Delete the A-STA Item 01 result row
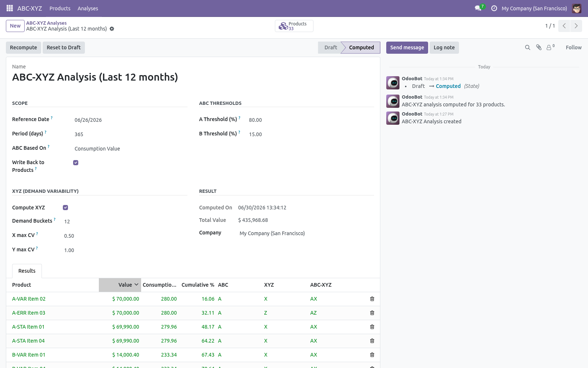The width and height of the screenshot is (588, 368). (x=372, y=327)
